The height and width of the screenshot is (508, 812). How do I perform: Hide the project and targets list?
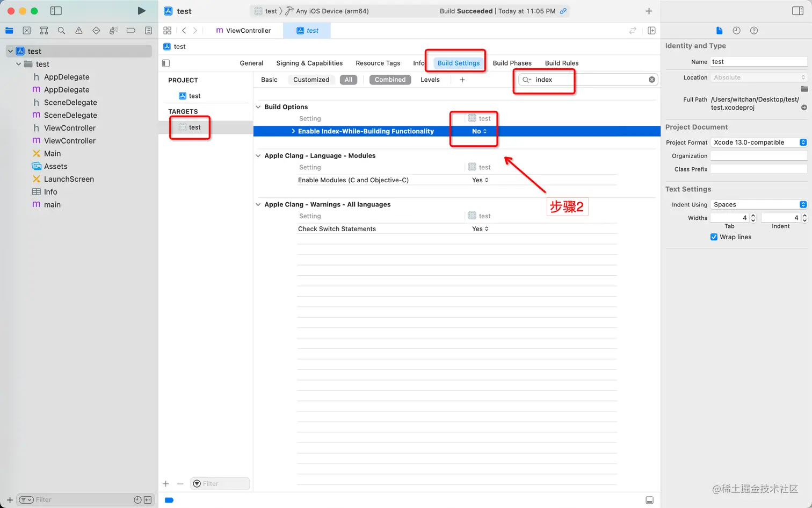[x=166, y=63]
